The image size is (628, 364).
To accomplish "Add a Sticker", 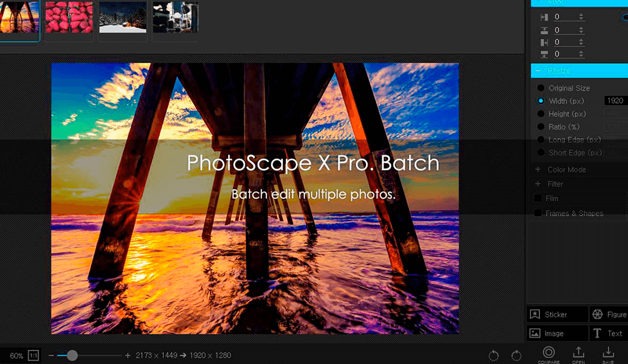I will tap(557, 314).
